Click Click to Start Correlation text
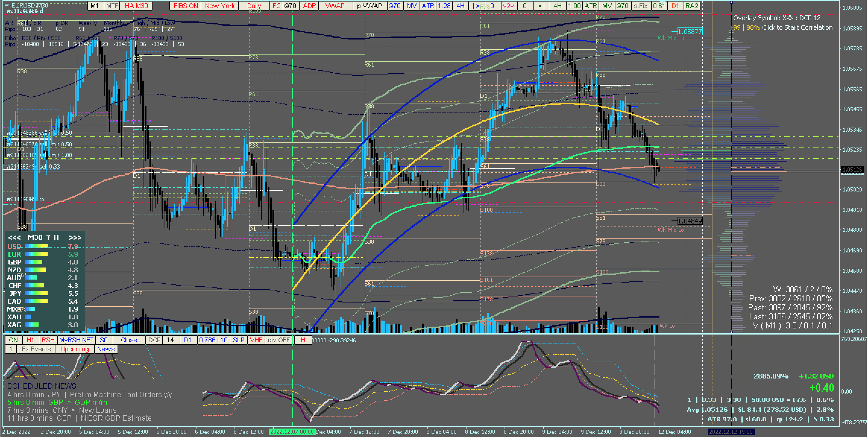This screenshot has height=437, width=868. tap(797, 28)
